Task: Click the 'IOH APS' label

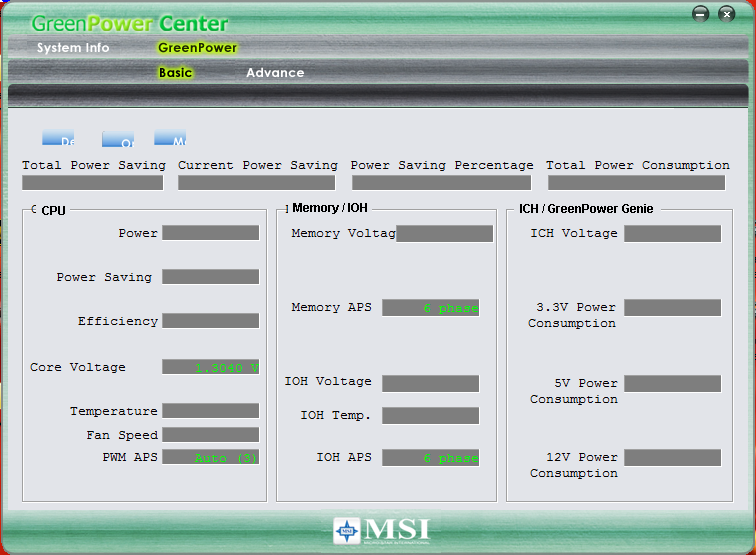Action: click(x=344, y=457)
